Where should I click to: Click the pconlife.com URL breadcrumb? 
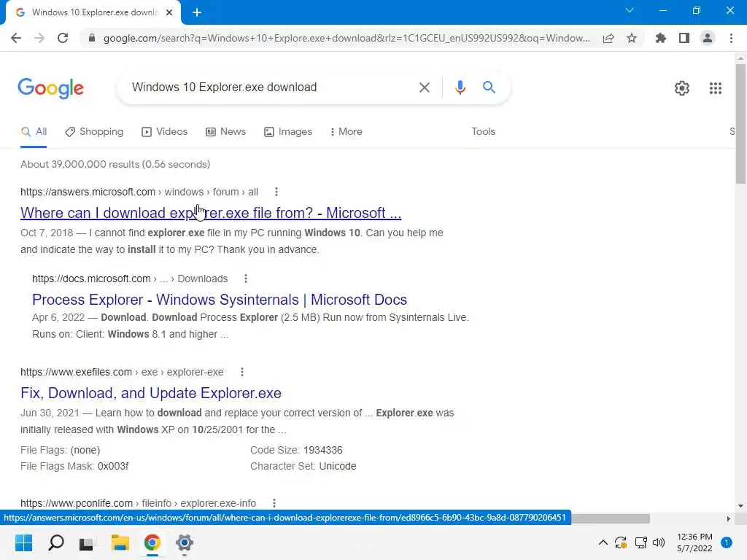(x=138, y=503)
